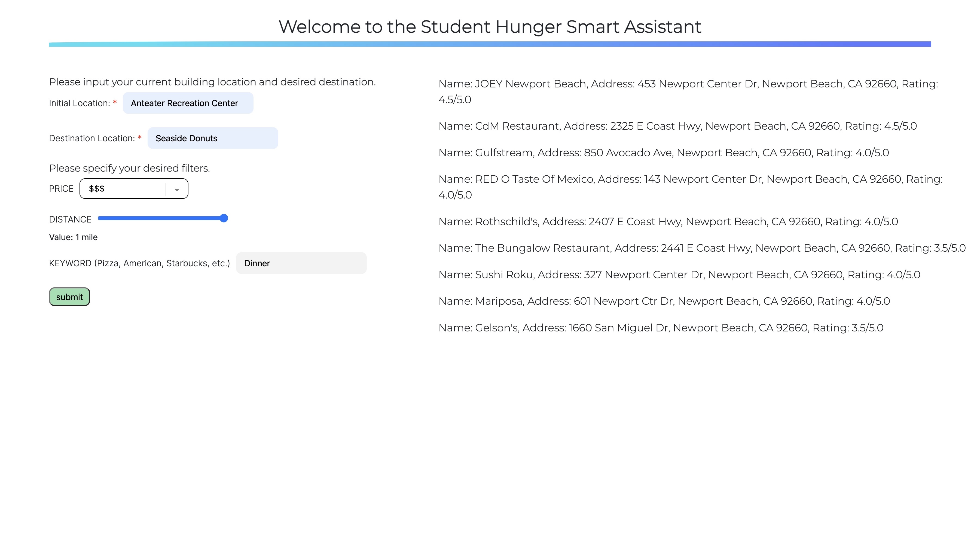Click the RED O Taste Of Mexico result
980x549 pixels.
[x=690, y=187]
